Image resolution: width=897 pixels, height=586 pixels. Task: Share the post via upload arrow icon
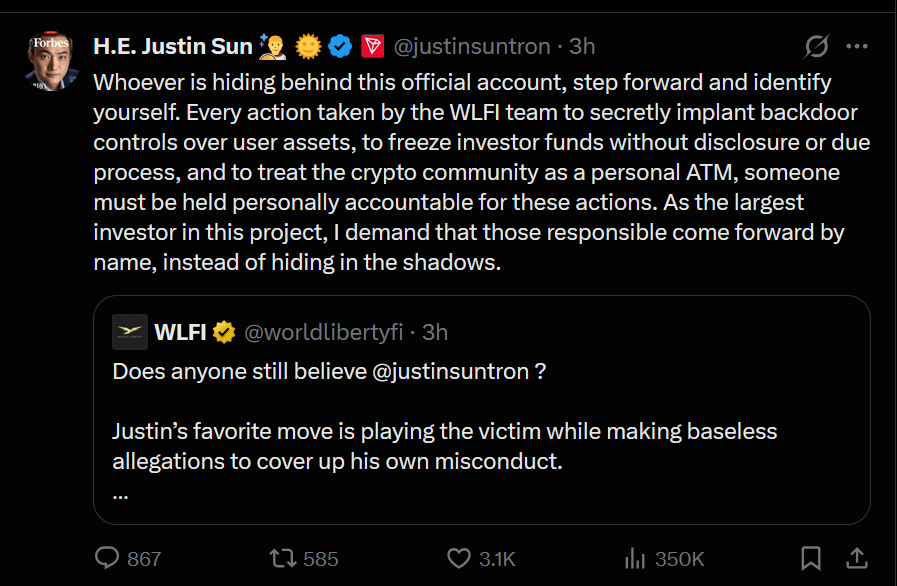click(x=857, y=558)
